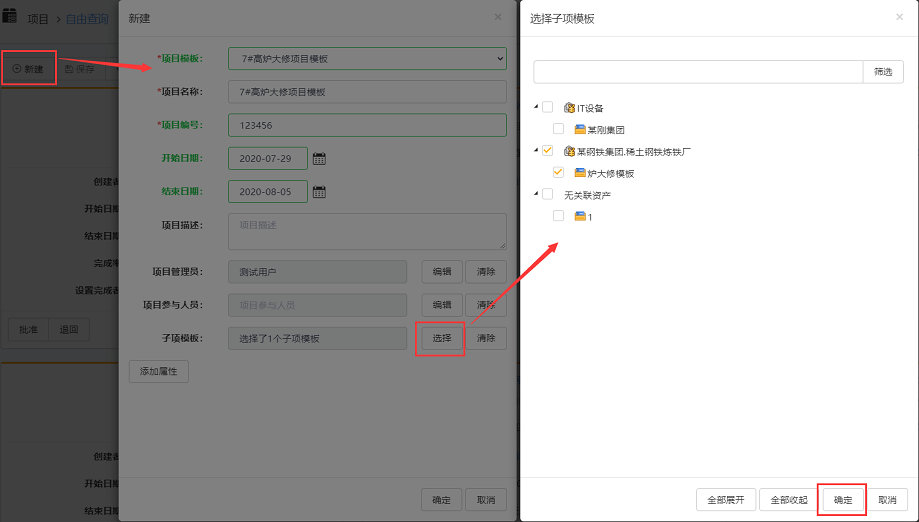
Task: Click the 自由查询 breadcrumb link
Action: 87,18
